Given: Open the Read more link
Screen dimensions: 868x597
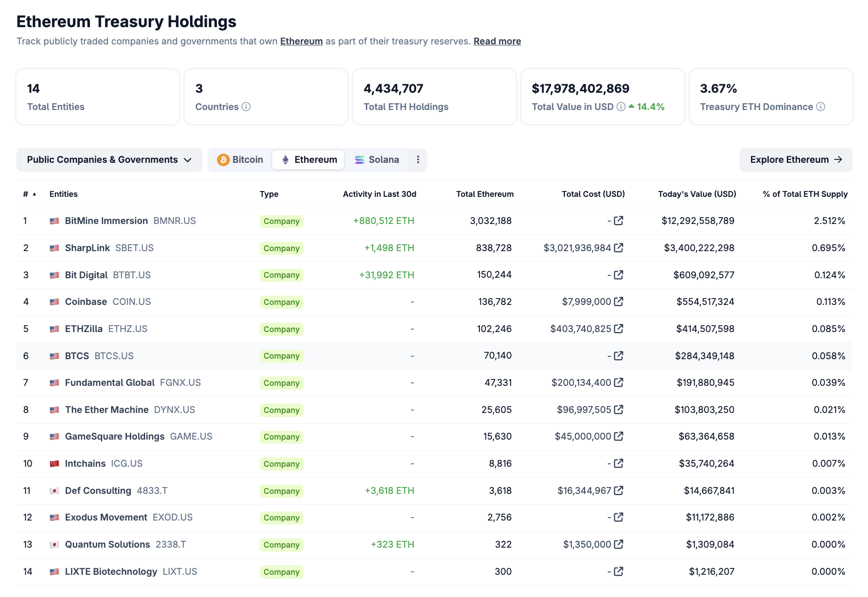Looking at the screenshot, I should [497, 41].
